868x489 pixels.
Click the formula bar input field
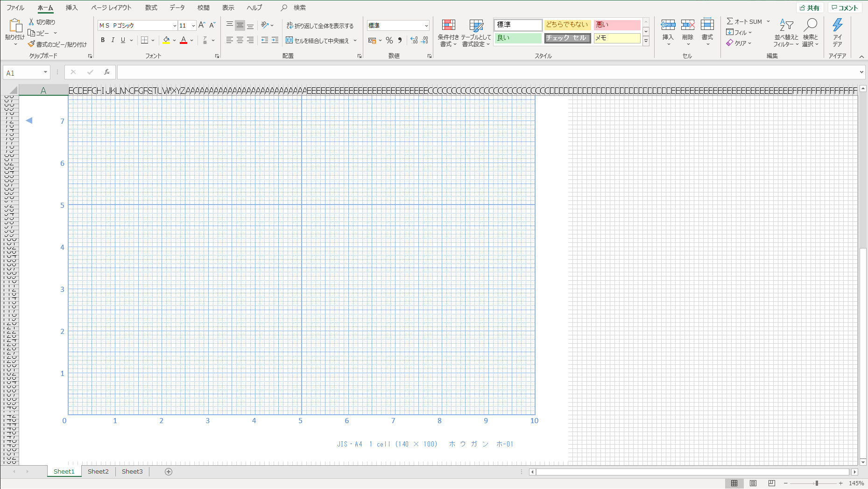pos(487,72)
